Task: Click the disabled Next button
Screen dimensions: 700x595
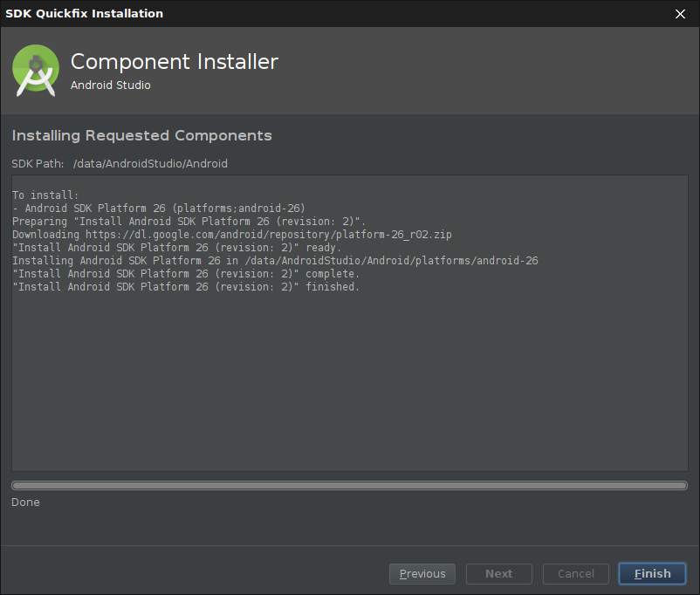Action: (x=498, y=573)
